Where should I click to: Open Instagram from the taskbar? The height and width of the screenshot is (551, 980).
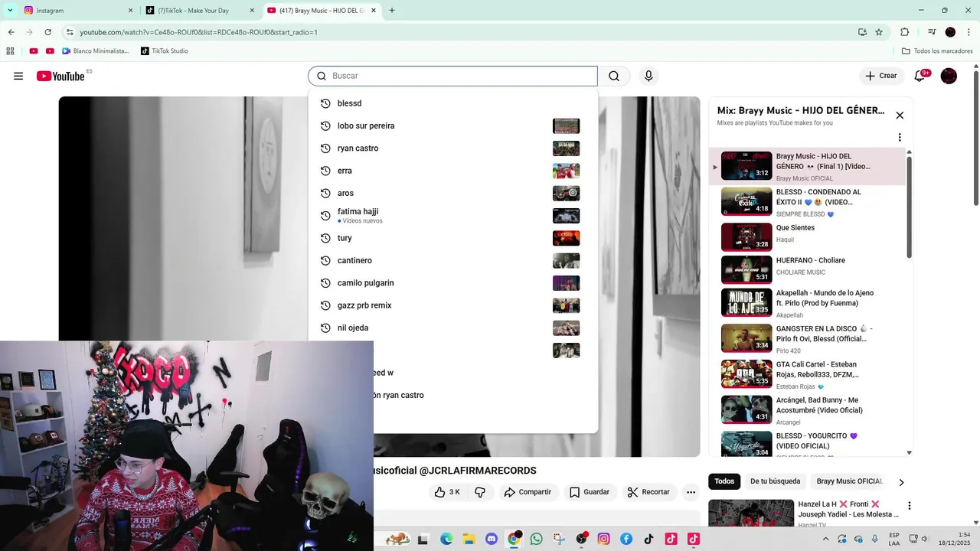tap(603, 540)
